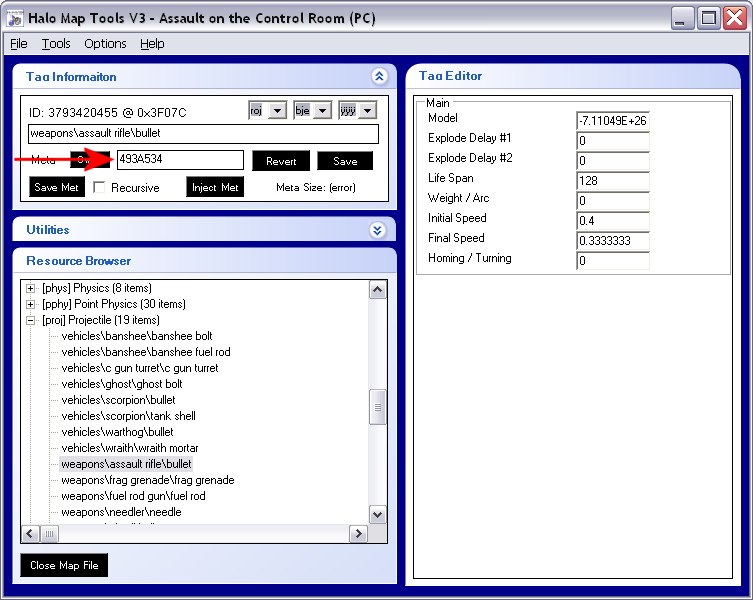The width and height of the screenshot is (753, 600).
Task: Maximize the Halo Map Tools window
Action: point(708,18)
